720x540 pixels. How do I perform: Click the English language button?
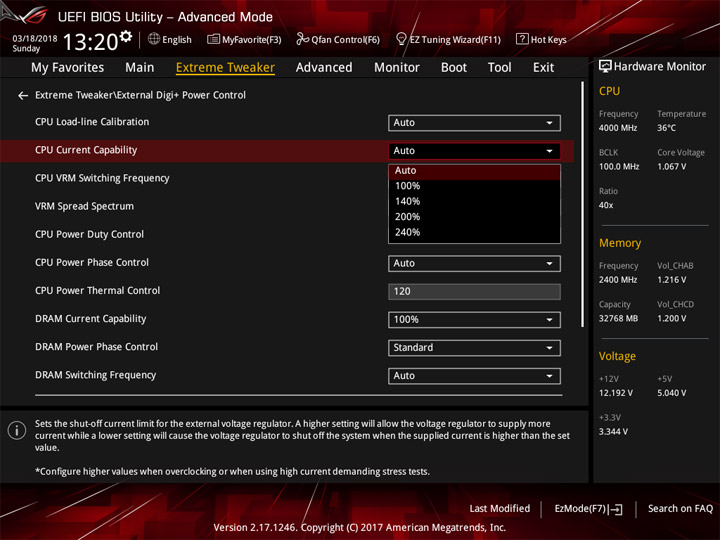[170, 39]
